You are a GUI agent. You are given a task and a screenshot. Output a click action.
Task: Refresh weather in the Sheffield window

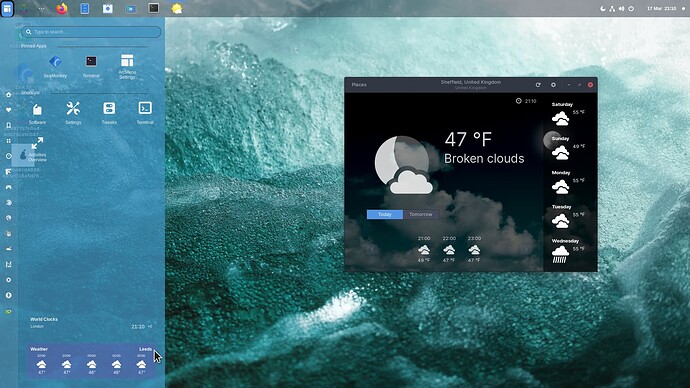538,84
